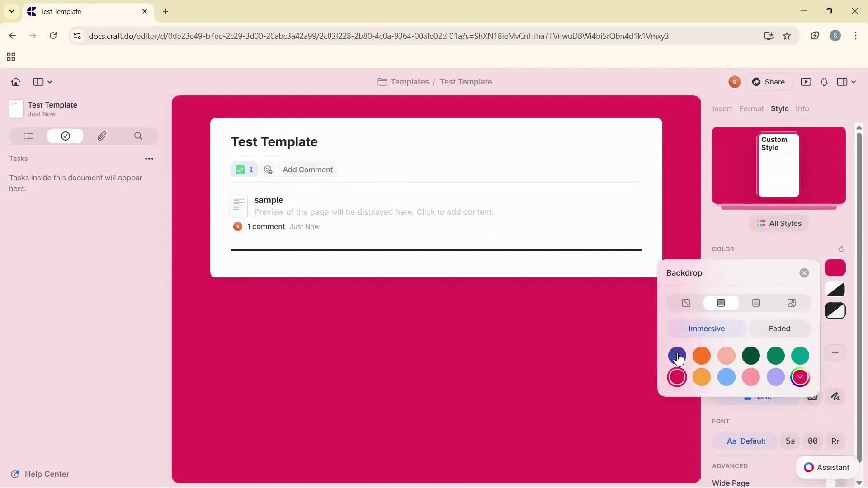Switch backdrop to Faded mode
The image size is (868, 488).
779,328
